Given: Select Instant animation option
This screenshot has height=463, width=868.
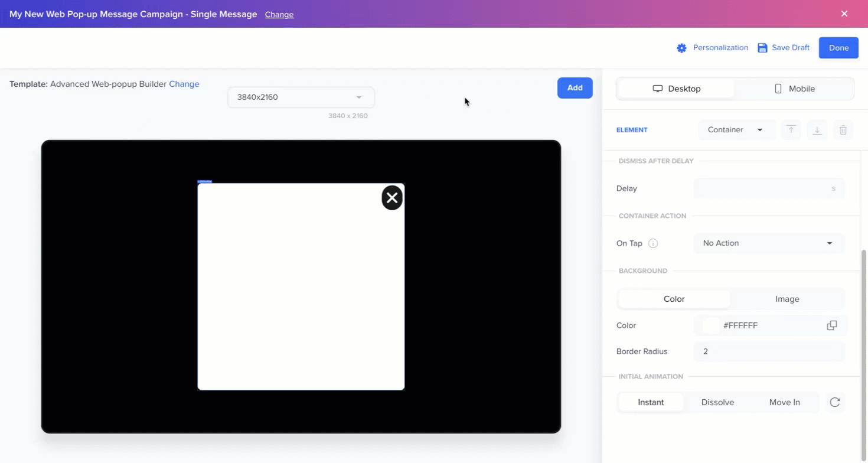Looking at the screenshot, I should 651,402.
